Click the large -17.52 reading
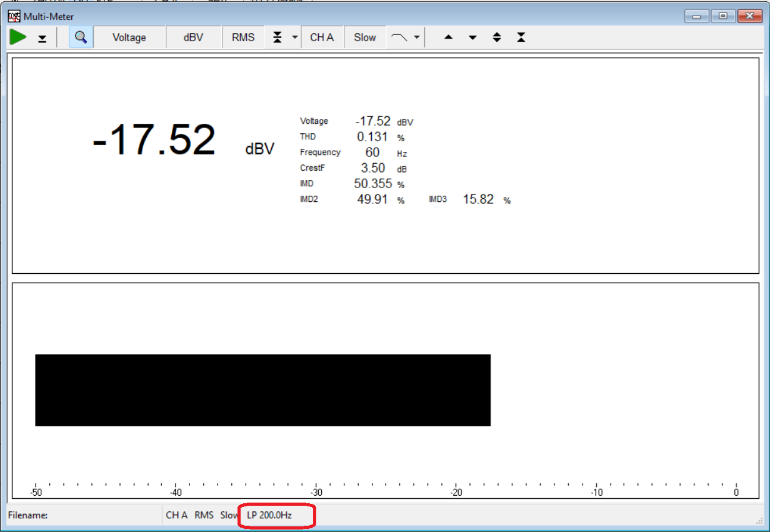 154,140
